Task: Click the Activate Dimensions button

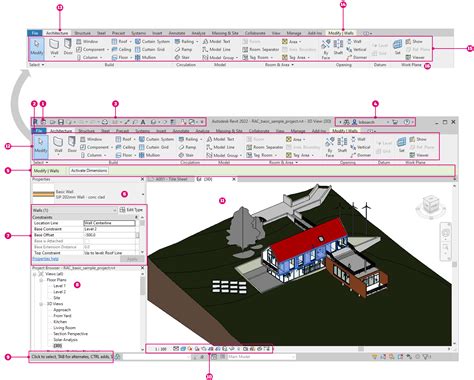Action: pos(89,170)
